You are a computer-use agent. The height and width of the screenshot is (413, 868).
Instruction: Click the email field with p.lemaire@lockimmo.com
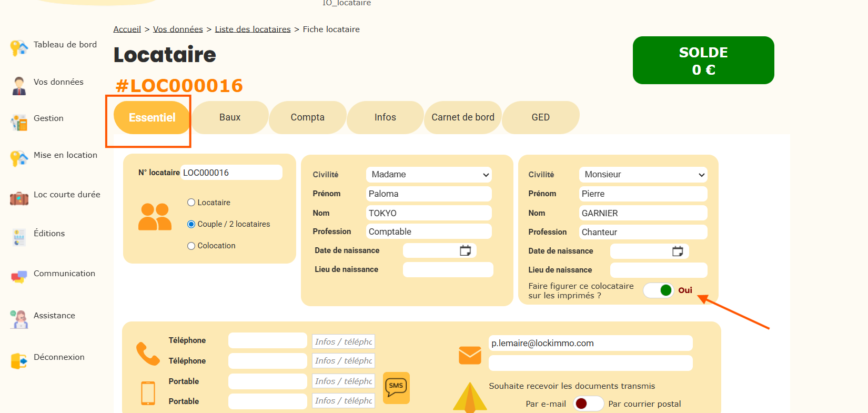click(x=590, y=343)
